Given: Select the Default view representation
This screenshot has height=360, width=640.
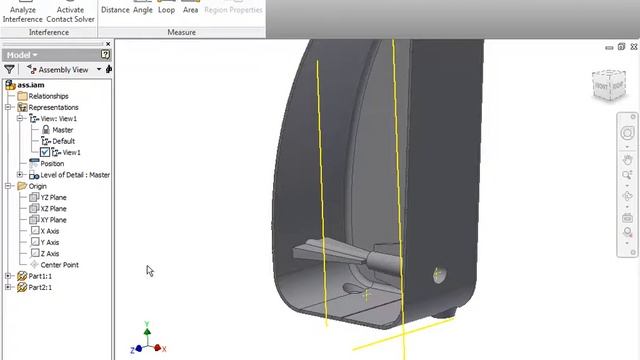Looking at the screenshot, I should click(64, 141).
